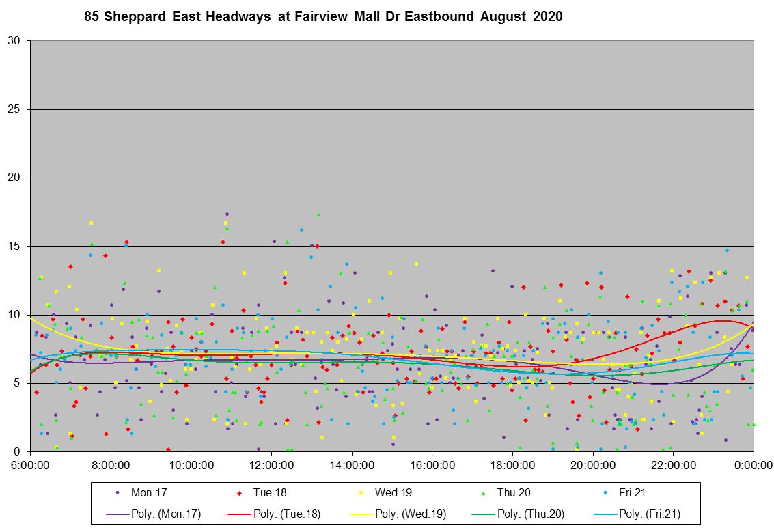Click the 6:00:00 x-axis label
The image size is (774, 532).
click(30, 465)
